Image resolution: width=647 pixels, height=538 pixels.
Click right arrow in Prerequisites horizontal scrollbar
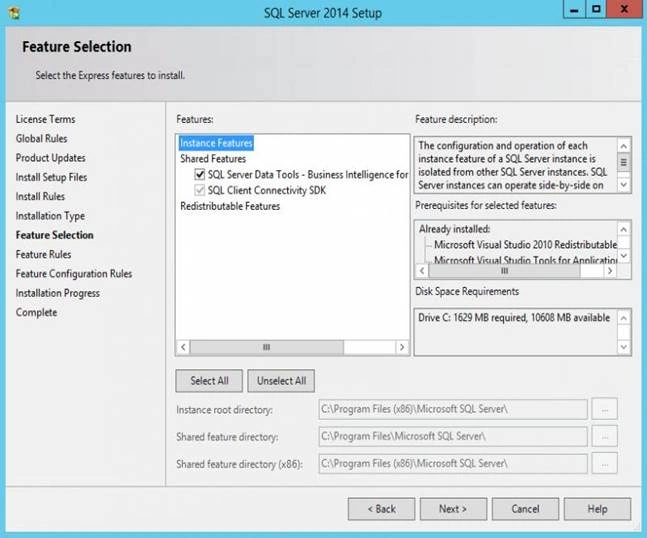pos(610,271)
